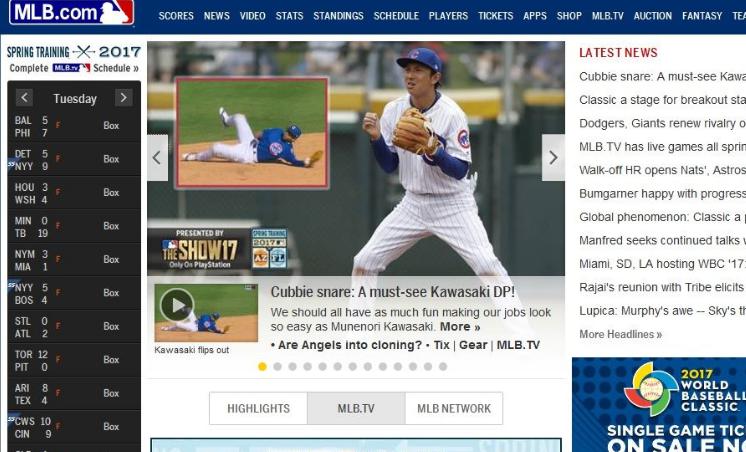Open More Headlines link
Image resolution: width=746 pixels, height=452 pixels.
620,334
